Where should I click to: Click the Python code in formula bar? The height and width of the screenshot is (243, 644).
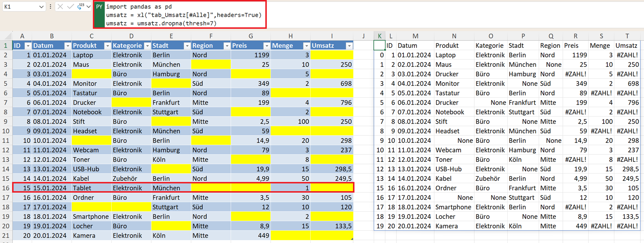point(181,15)
